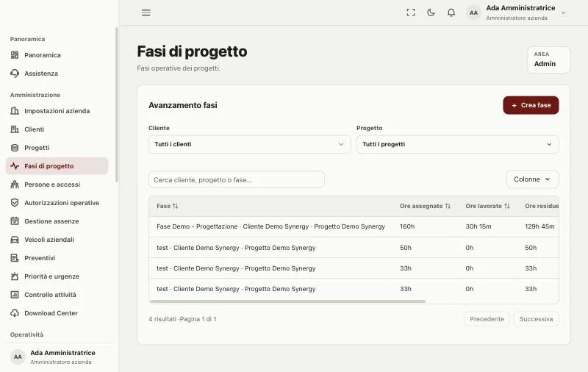Click the Fasi di progetto pulse icon
The width and height of the screenshot is (588, 372).
point(15,166)
